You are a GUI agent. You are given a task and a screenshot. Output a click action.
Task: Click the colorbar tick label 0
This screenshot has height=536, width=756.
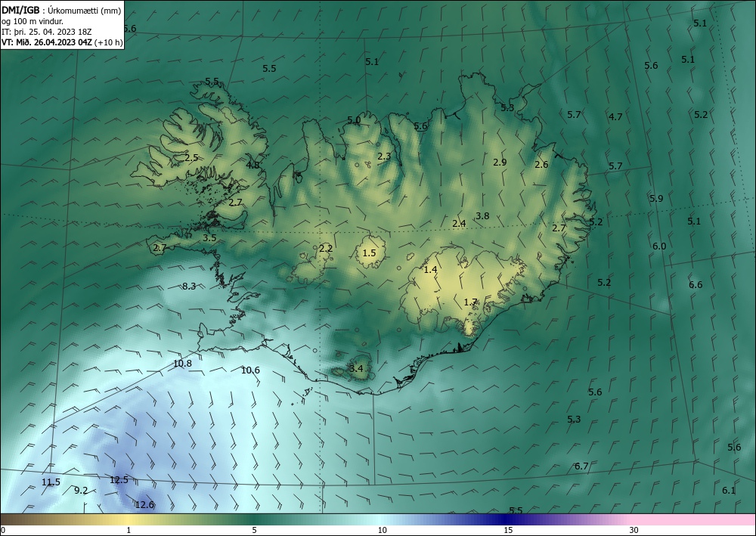[3, 531]
